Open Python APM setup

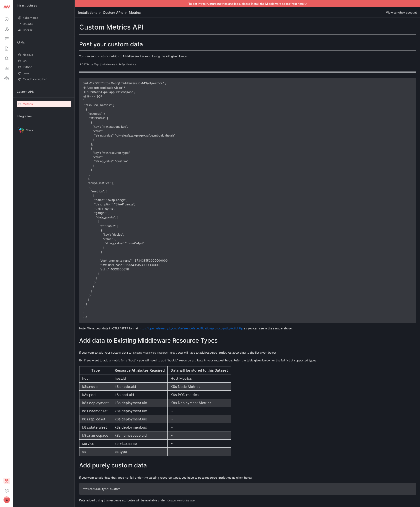(x=27, y=67)
